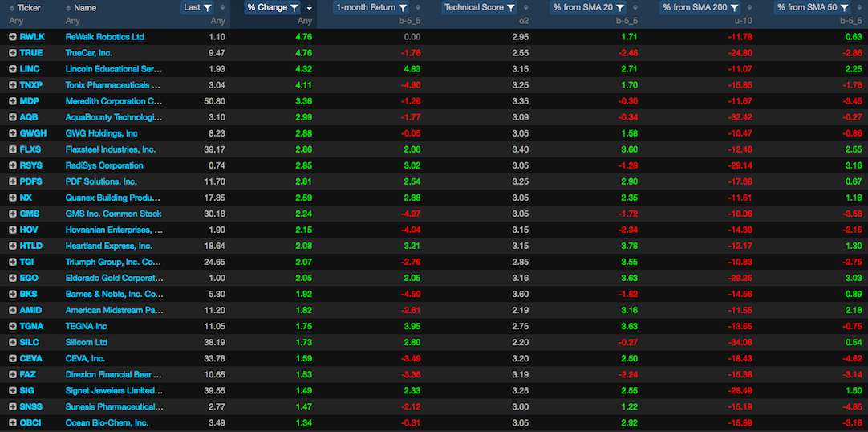The width and height of the screenshot is (868, 432).
Task: Expand the HTLD row plus icon
Action: (x=13, y=246)
